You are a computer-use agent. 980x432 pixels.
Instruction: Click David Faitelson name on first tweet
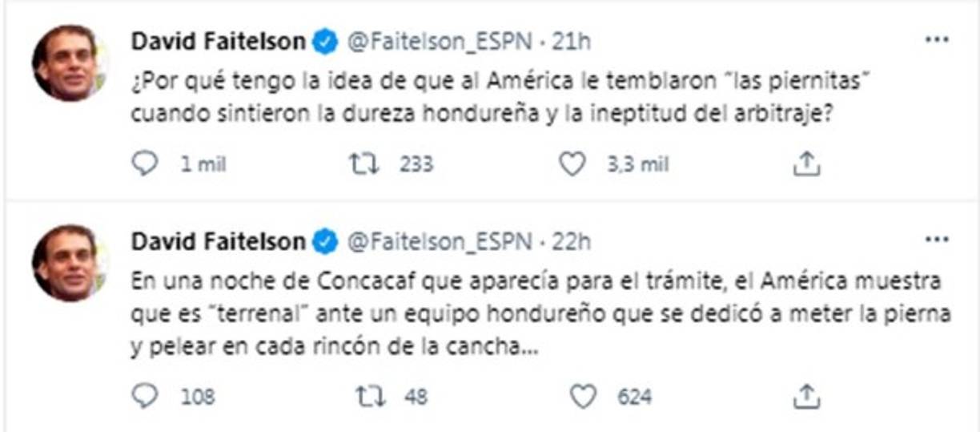click(217, 41)
